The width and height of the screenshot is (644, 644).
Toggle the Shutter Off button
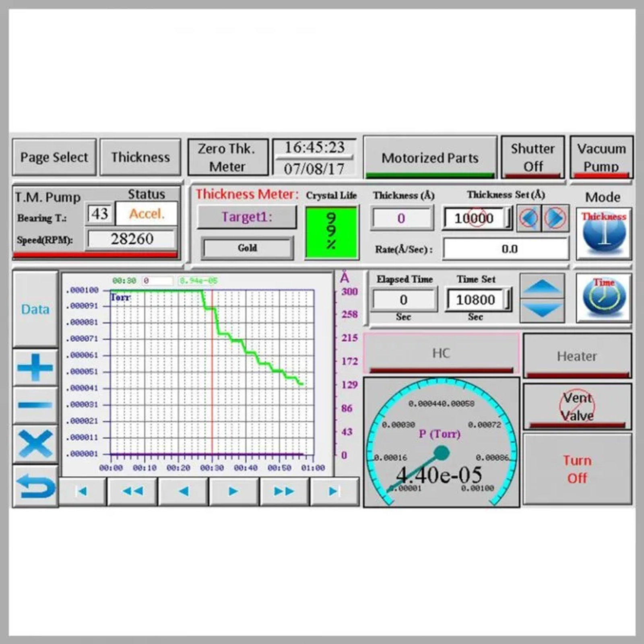click(x=533, y=157)
